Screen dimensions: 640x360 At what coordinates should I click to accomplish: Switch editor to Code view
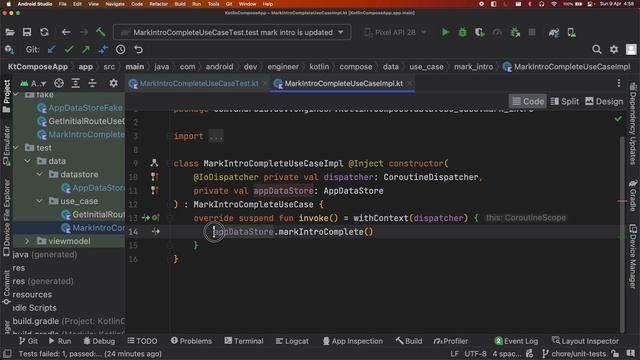pos(528,101)
